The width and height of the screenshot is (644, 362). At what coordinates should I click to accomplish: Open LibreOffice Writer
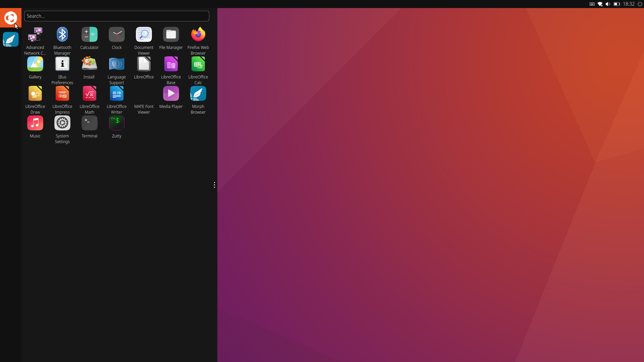[x=117, y=100]
